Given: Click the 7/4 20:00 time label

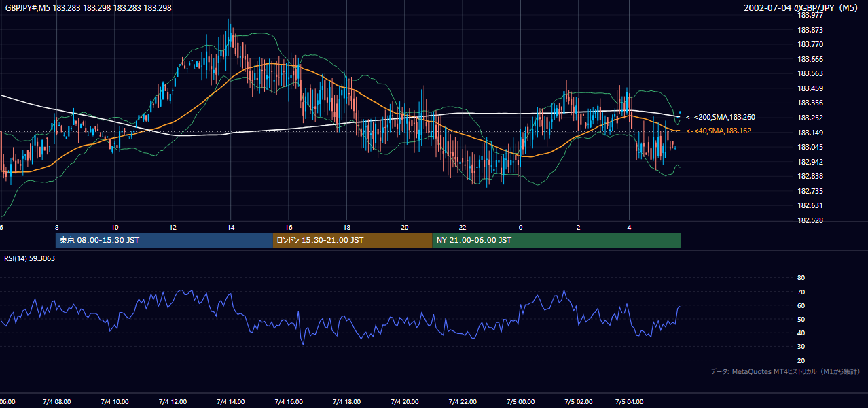Looking at the screenshot, I should [x=405, y=402].
